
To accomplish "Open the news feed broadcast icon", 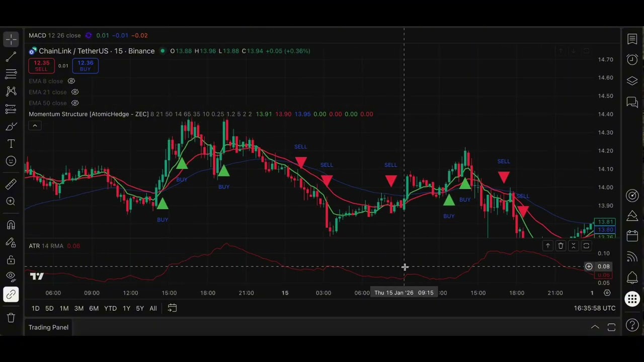I will [x=632, y=257].
